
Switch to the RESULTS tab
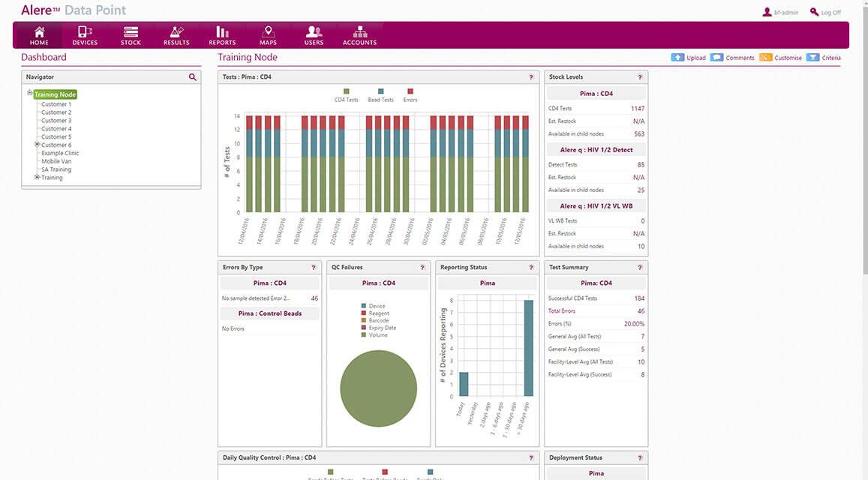tap(176, 34)
